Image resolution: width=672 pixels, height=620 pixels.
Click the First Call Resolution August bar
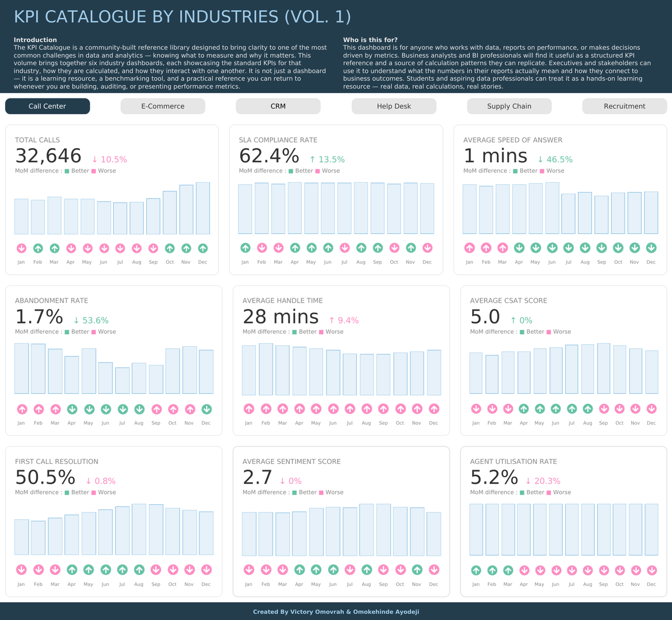(139, 529)
